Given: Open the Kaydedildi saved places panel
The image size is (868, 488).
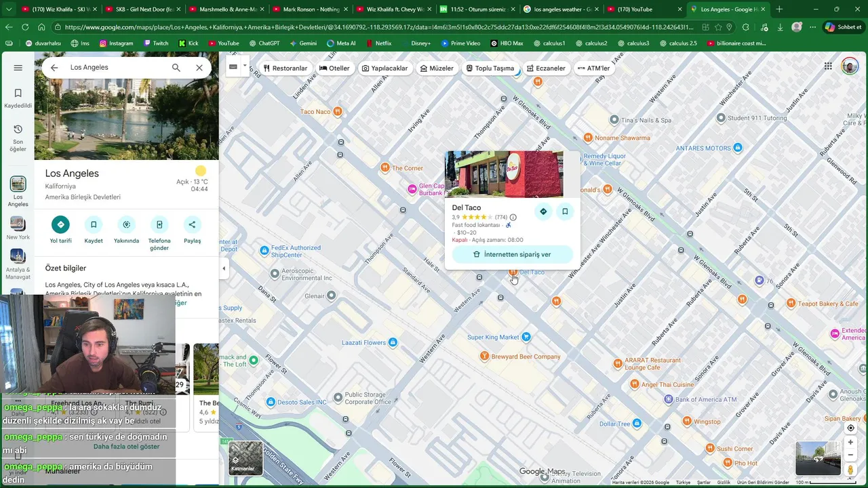Looking at the screenshot, I should pos(18,98).
